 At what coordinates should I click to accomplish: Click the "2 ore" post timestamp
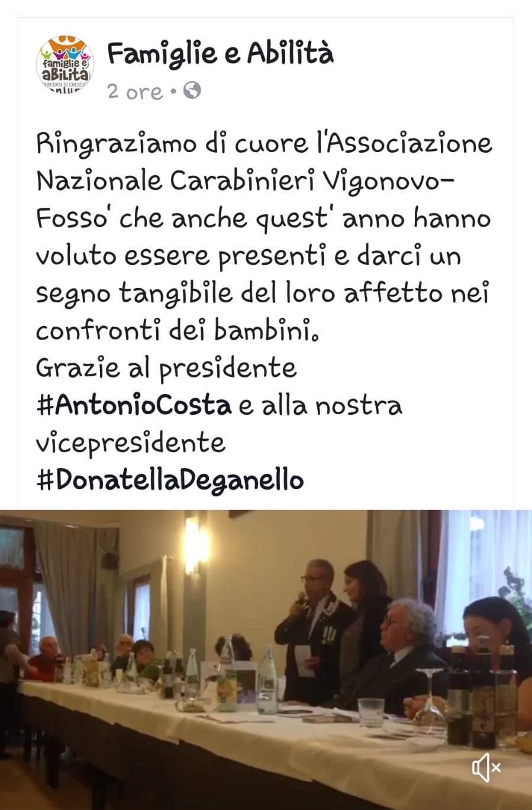[135, 92]
